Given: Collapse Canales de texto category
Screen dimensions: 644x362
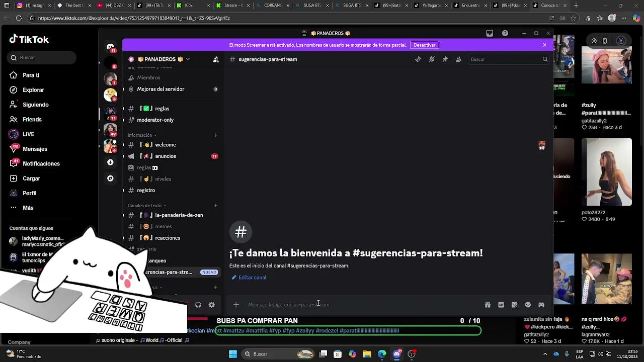Looking at the screenshot, I should click(x=147, y=206).
